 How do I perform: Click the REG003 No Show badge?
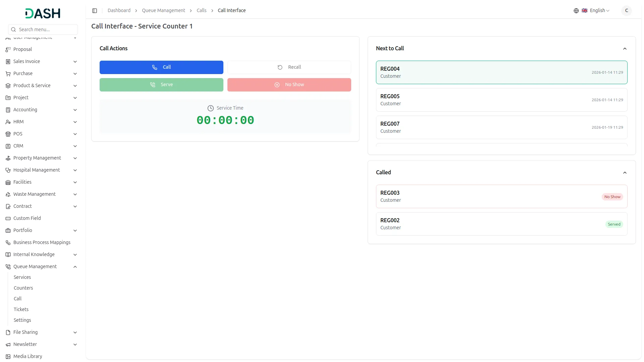(612, 197)
